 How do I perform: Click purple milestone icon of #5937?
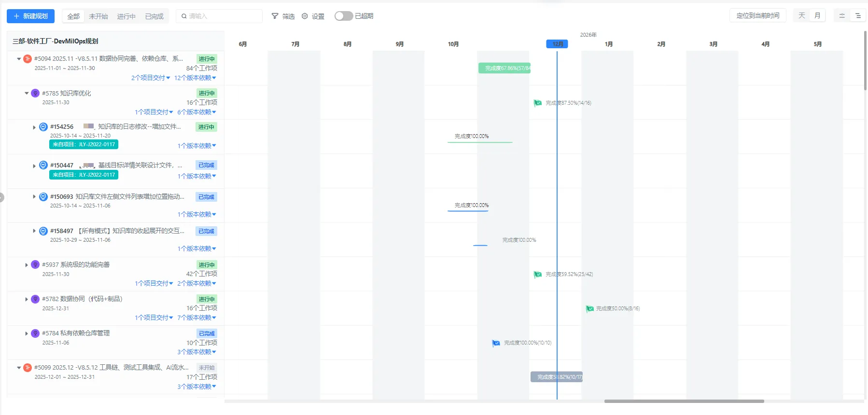click(x=35, y=264)
